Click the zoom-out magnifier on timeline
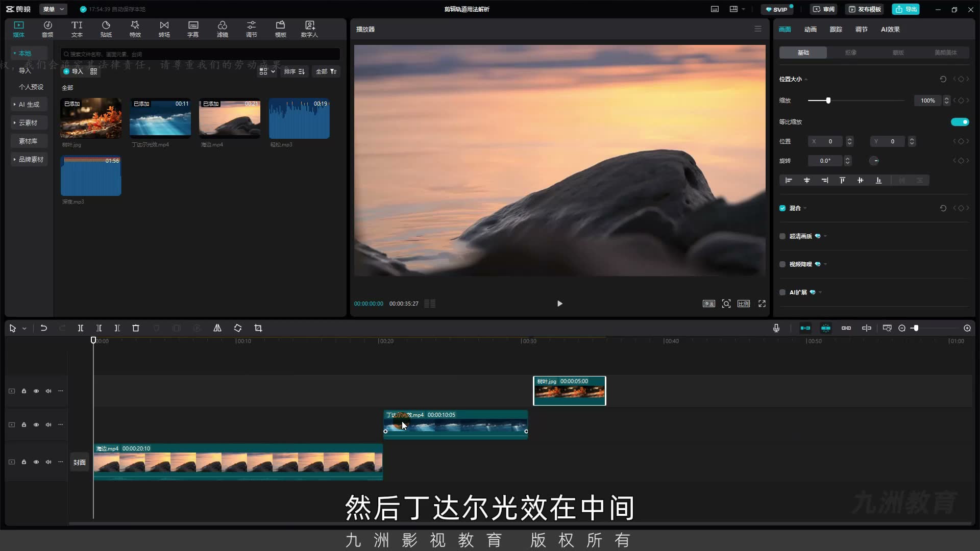This screenshot has width=980, height=551. pyautogui.click(x=902, y=328)
